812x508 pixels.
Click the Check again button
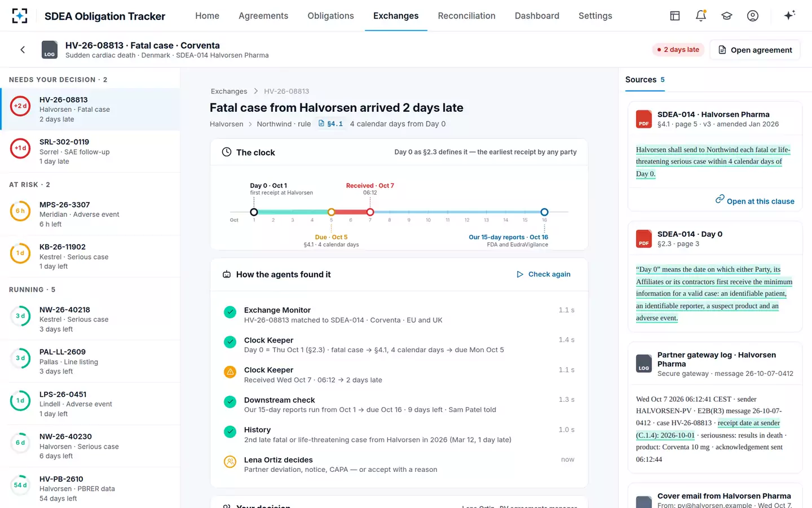point(544,274)
